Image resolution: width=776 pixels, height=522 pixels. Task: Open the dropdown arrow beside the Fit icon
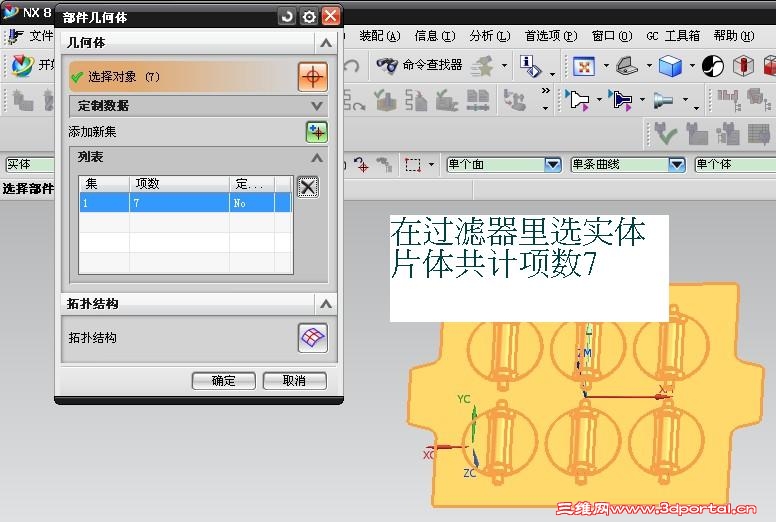pos(606,65)
